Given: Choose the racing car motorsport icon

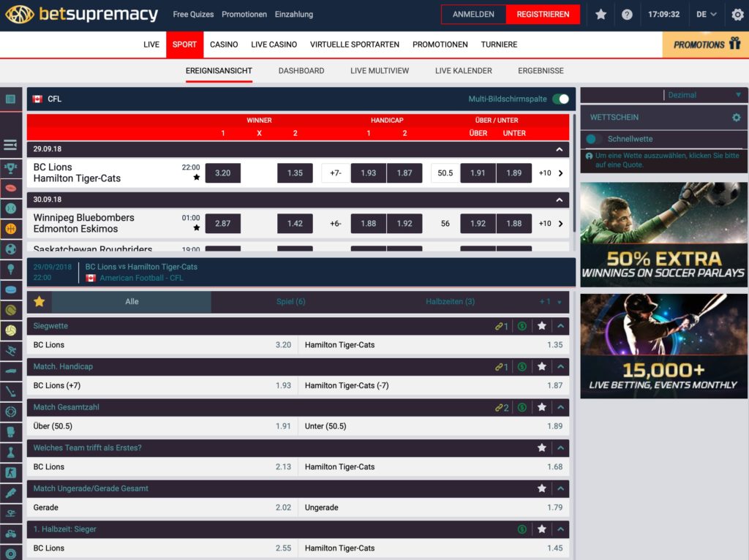Looking at the screenshot, I should (10, 371).
